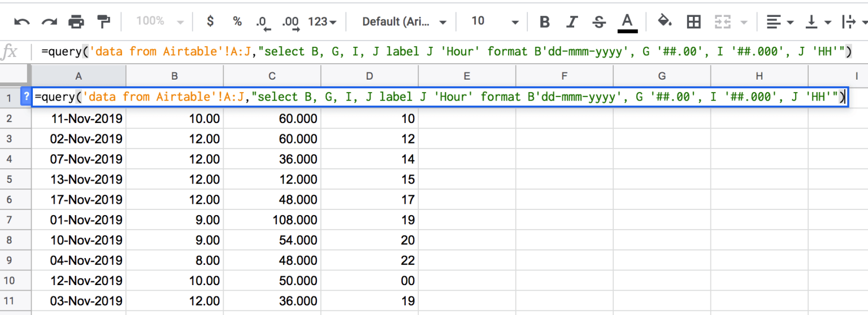The width and height of the screenshot is (868, 315).
Task: Open the 100% zoom dropdown
Action: (x=160, y=21)
